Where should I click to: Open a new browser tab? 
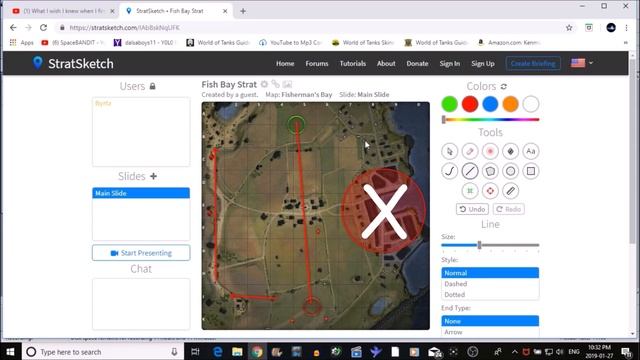pos(243,11)
